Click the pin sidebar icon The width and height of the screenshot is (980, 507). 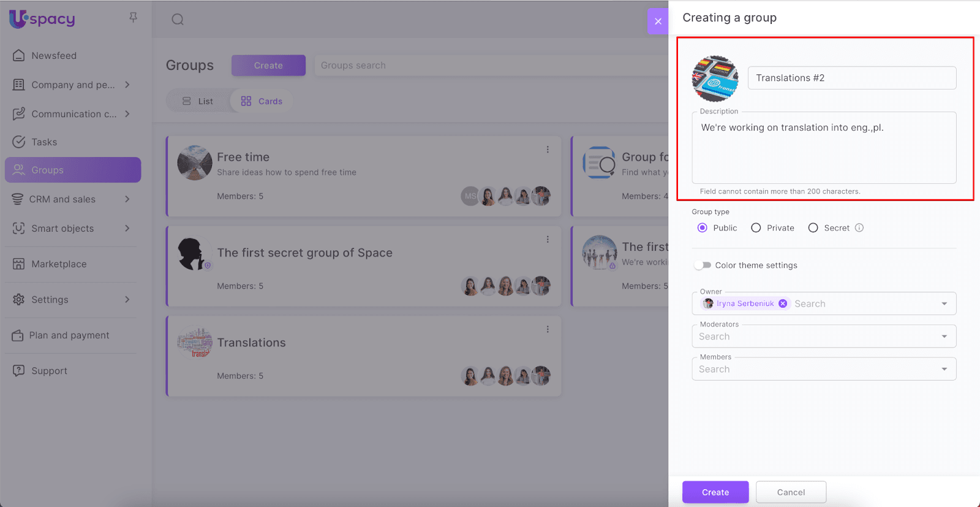(133, 18)
